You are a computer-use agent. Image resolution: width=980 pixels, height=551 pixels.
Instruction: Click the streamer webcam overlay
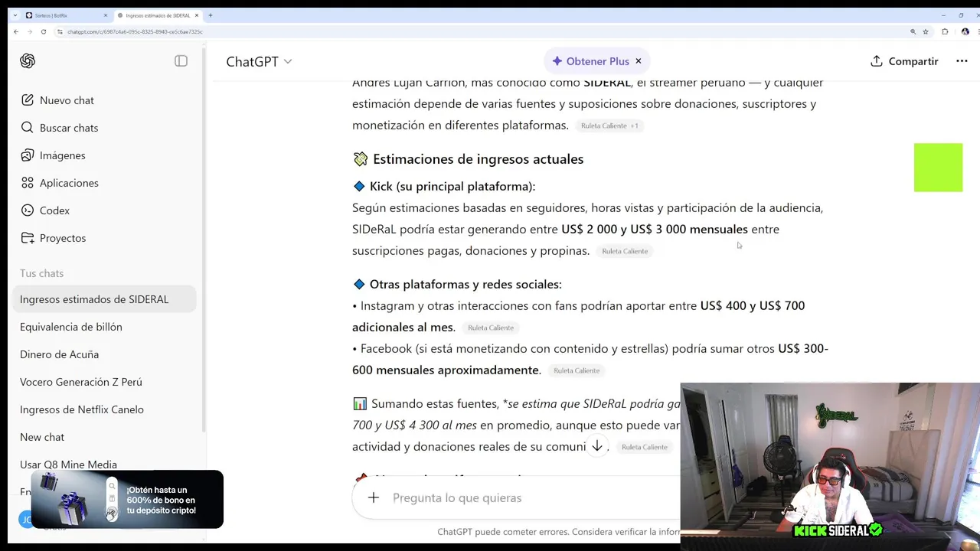(830, 466)
